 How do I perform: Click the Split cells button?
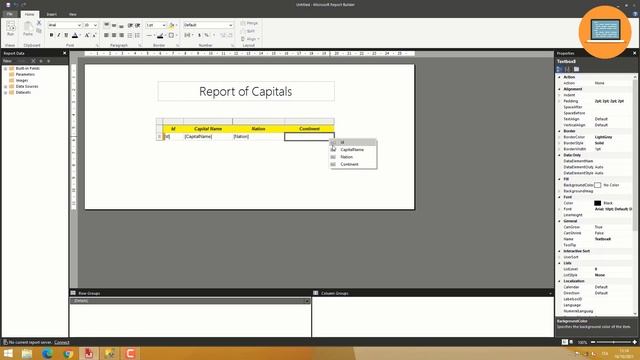click(248, 31)
